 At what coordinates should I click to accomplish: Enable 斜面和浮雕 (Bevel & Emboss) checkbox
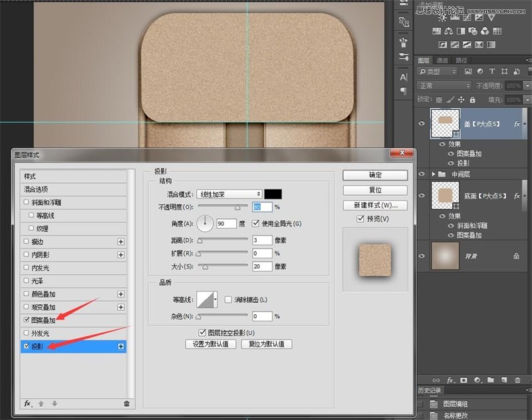tap(27, 202)
